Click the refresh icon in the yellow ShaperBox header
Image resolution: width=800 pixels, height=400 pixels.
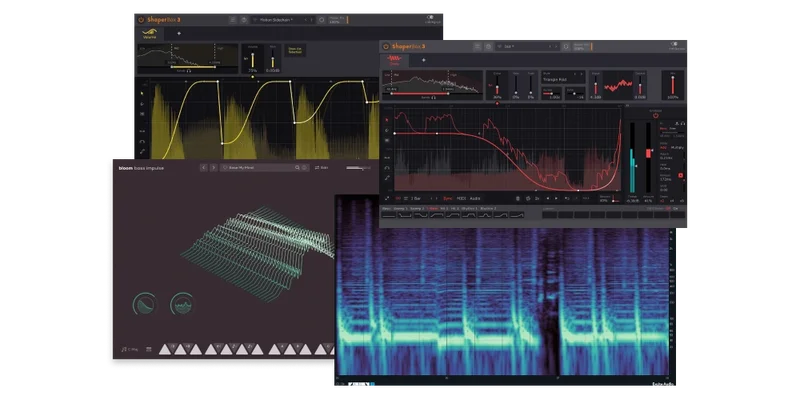coord(321,20)
